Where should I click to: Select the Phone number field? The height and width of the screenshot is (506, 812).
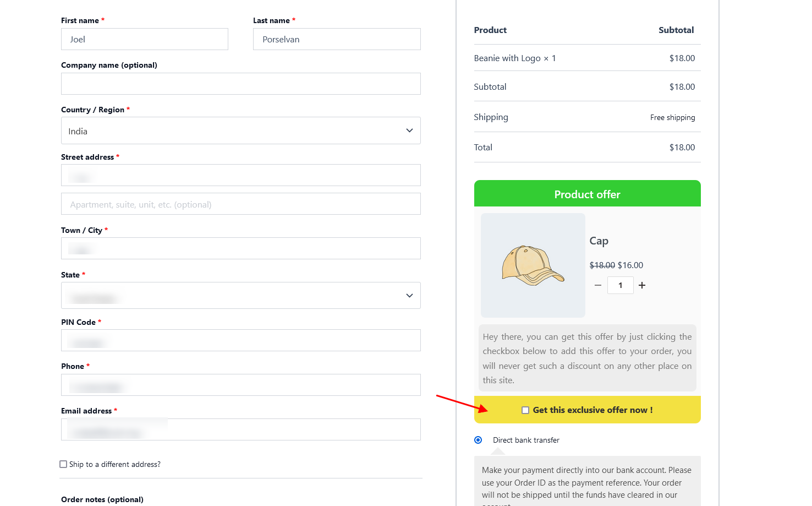point(240,385)
